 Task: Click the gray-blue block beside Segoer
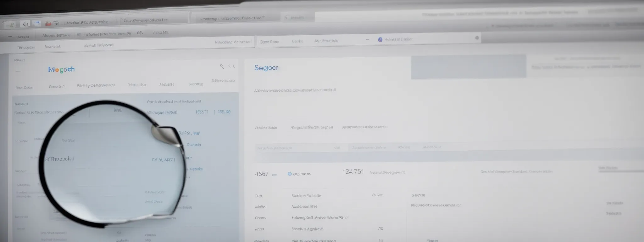pos(468,67)
